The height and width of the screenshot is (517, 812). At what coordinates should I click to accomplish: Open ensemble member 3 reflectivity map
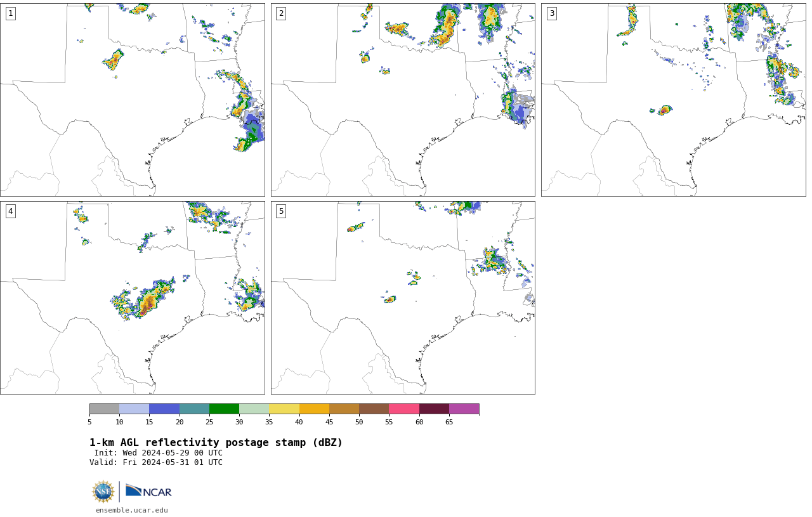point(674,100)
